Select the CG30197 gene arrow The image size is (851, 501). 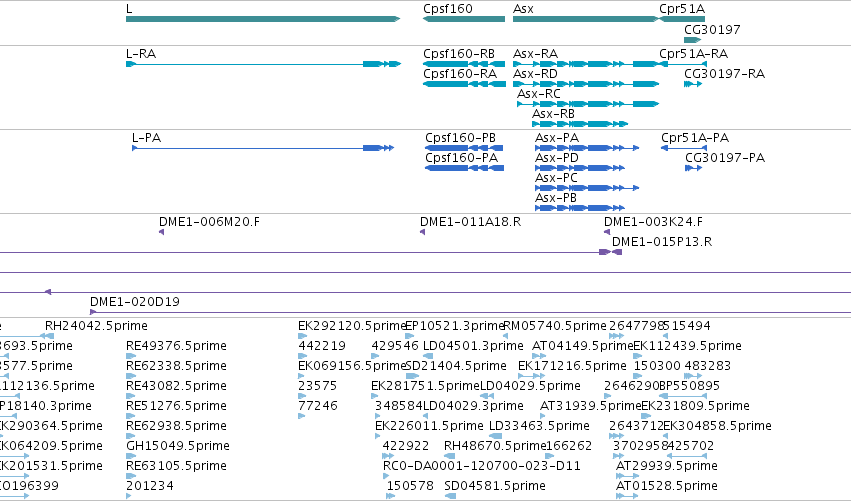(693, 40)
